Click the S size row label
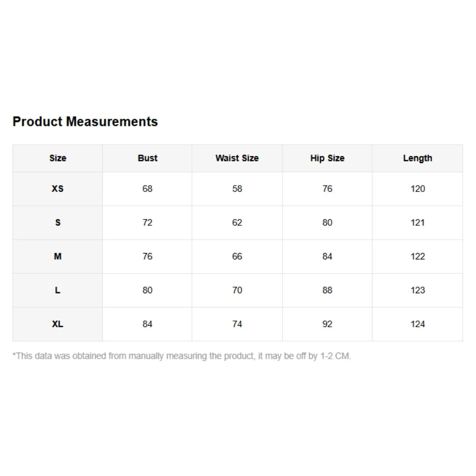The height and width of the screenshot is (476, 476). [x=58, y=223]
